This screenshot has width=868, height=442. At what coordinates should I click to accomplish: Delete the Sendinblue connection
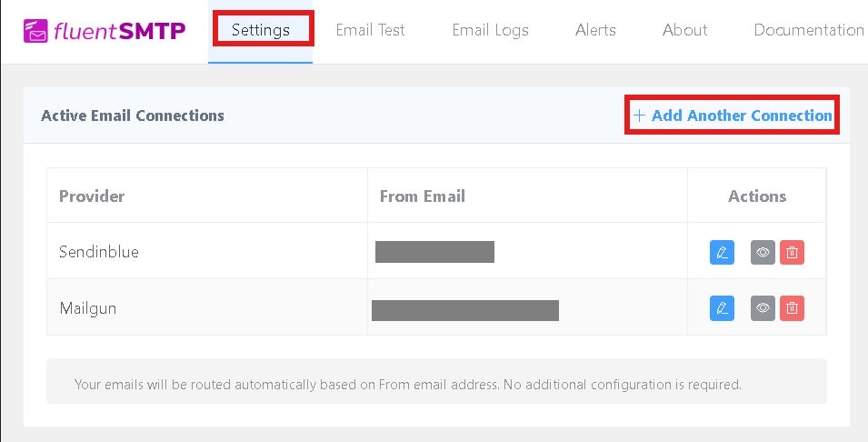click(x=792, y=253)
